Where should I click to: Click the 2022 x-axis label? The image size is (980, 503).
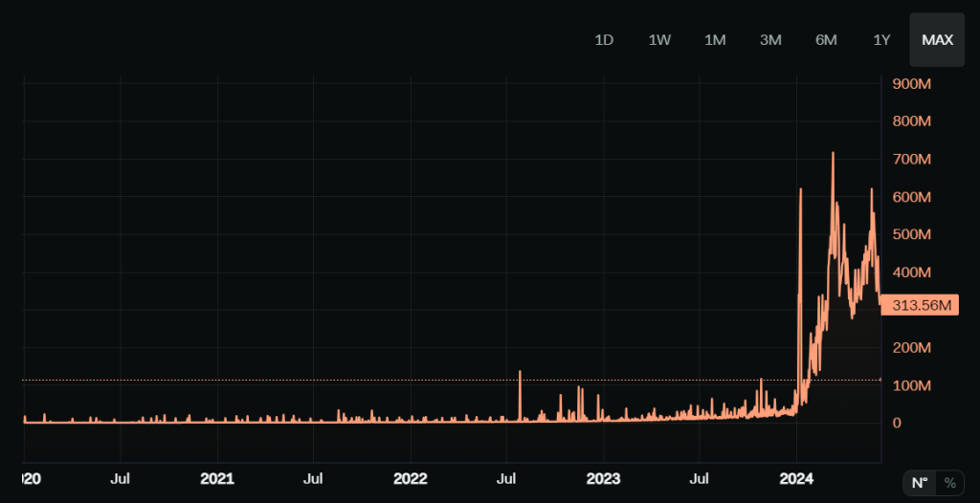410,479
